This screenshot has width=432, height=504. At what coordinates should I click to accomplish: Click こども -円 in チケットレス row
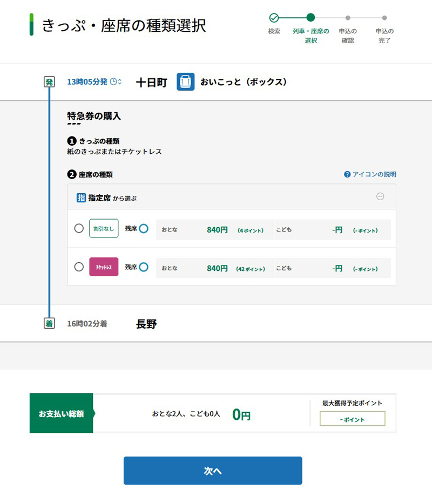pos(333,268)
